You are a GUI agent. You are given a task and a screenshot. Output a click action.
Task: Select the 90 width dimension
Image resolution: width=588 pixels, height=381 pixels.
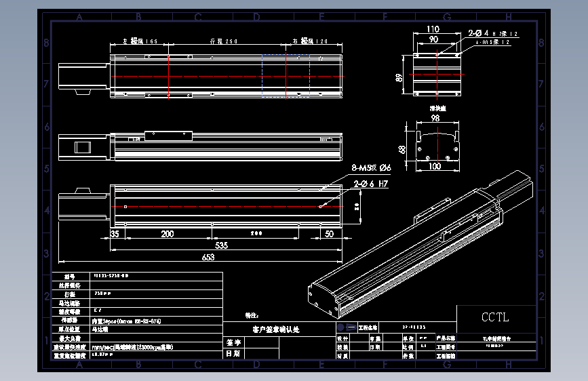(433, 39)
